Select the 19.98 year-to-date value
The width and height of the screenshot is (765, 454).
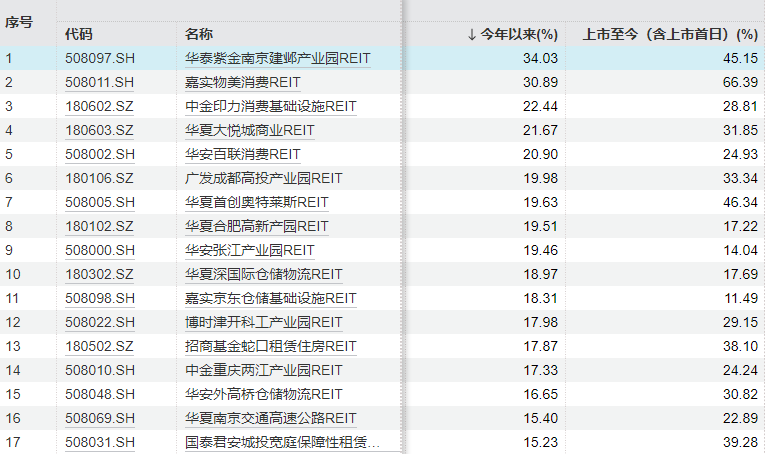(540, 178)
